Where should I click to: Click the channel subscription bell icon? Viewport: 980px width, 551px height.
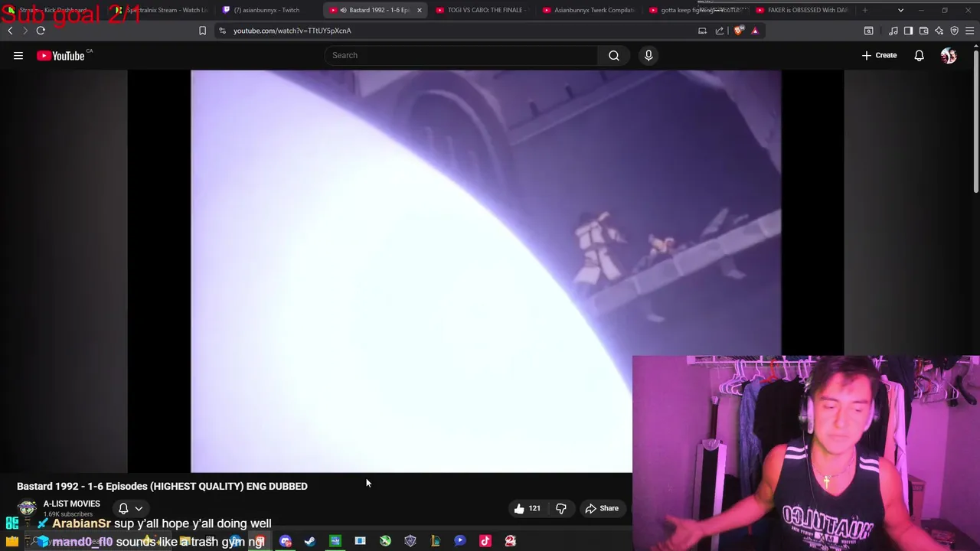(x=123, y=508)
